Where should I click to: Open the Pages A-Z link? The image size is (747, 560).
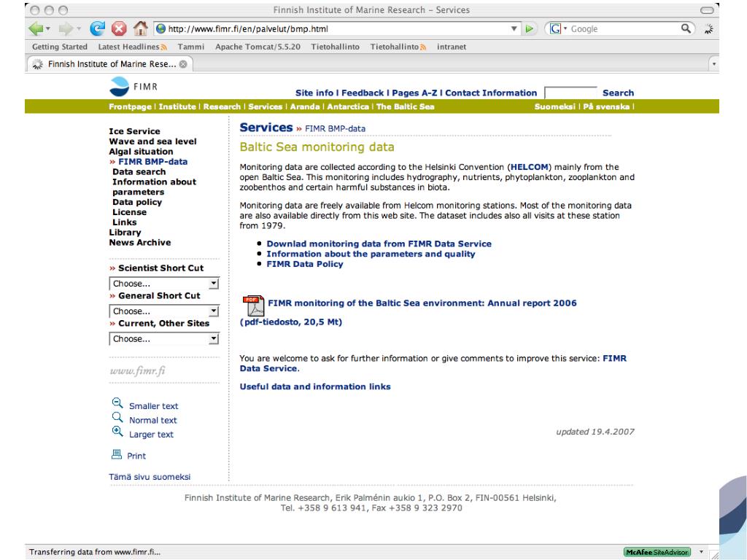click(x=414, y=93)
